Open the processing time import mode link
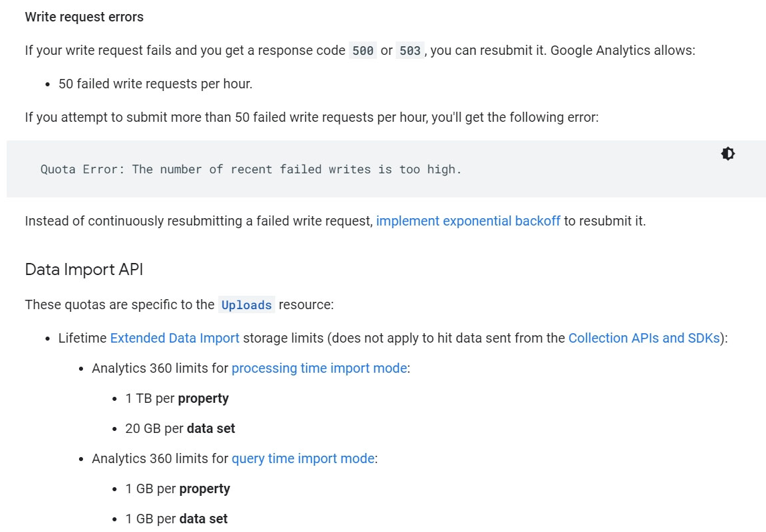 319,368
